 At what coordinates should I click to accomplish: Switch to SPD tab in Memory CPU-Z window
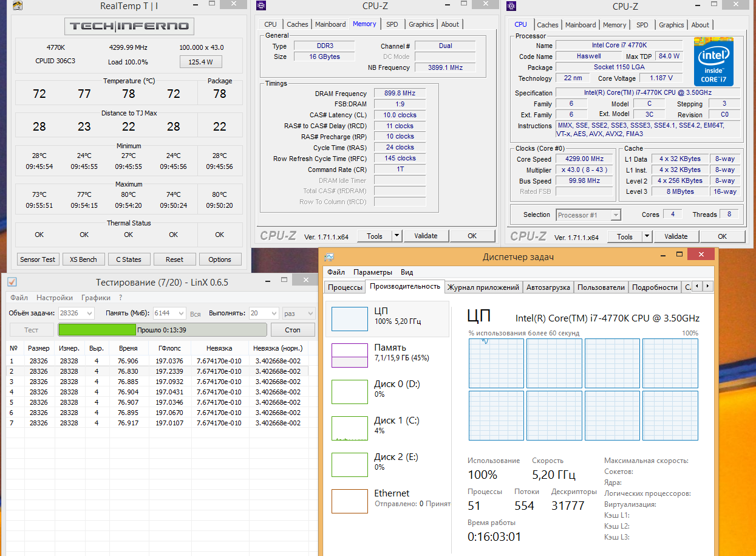[x=392, y=24]
